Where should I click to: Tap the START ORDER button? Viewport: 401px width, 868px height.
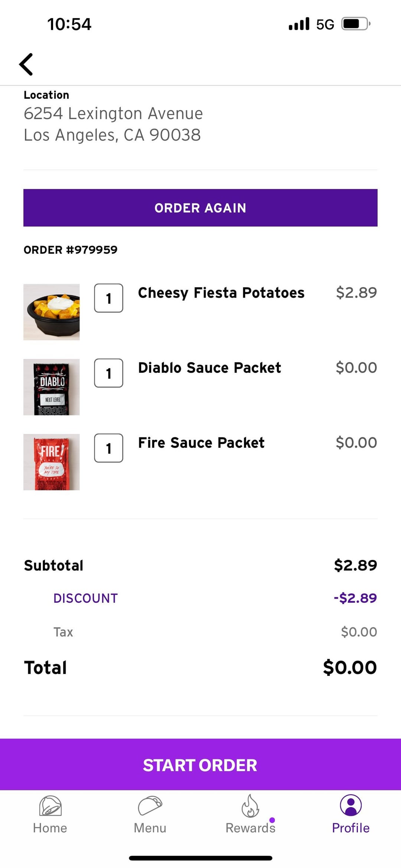click(200, 765)
